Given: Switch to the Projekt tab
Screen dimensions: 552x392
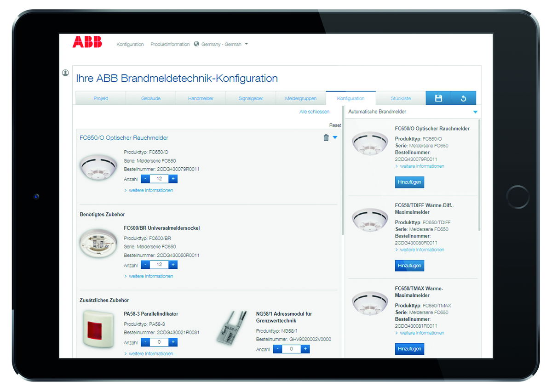Looking at the screenshot, I should [x=101, y=98].
